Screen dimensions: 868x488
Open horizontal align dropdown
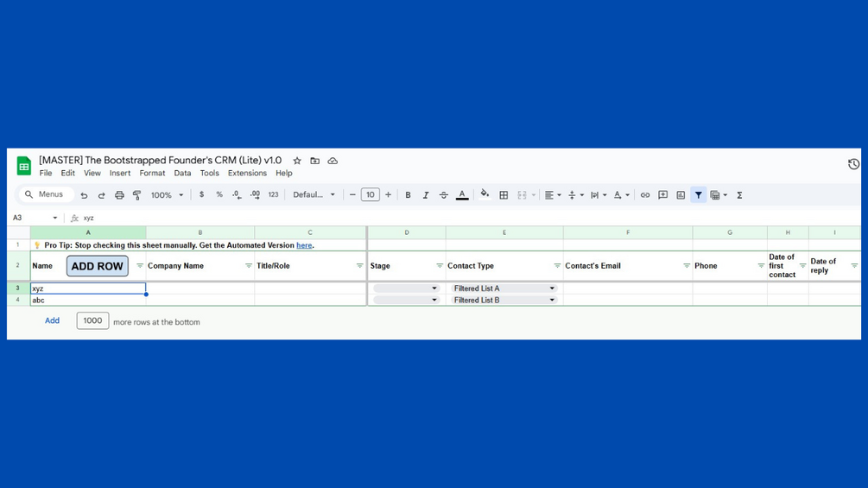tap(553, 195)
